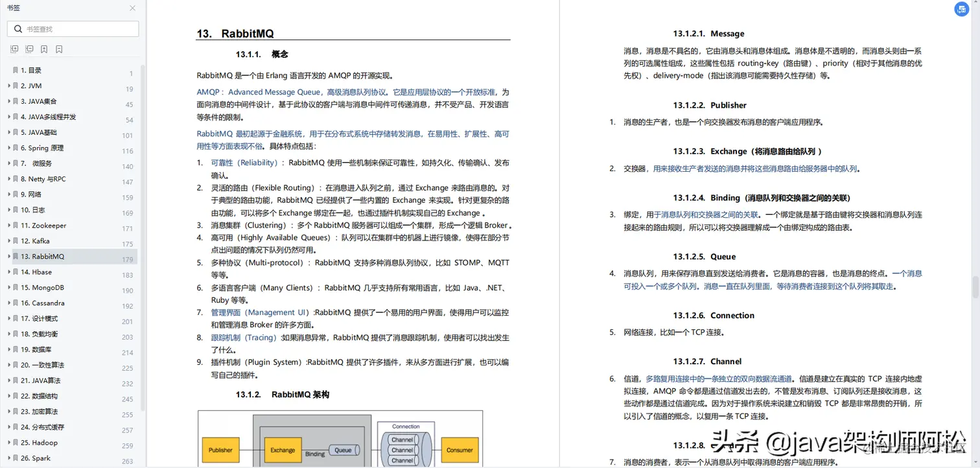Collapse all bookmarks icon
Viewport: 980px width, 468px height.
29,49
